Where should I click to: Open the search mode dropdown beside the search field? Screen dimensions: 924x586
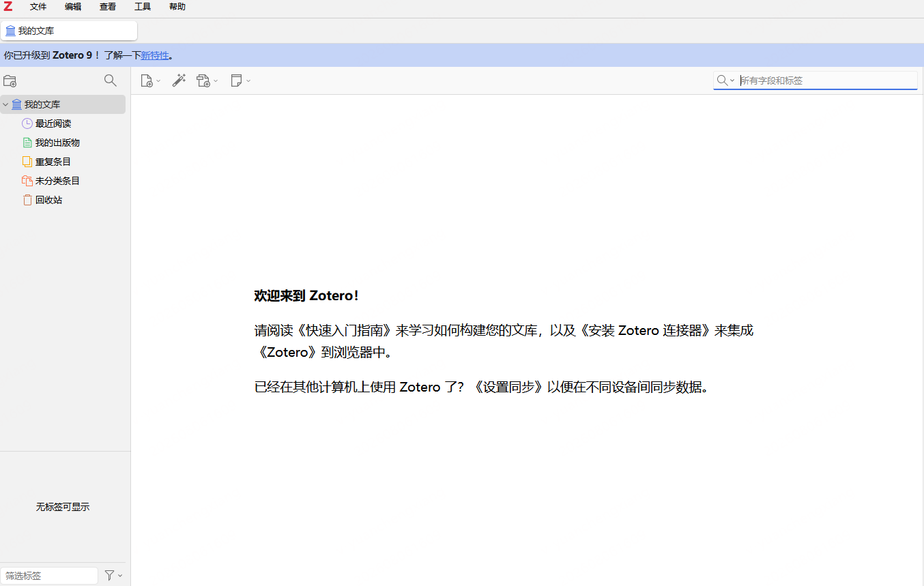click(x=725, y=80)
